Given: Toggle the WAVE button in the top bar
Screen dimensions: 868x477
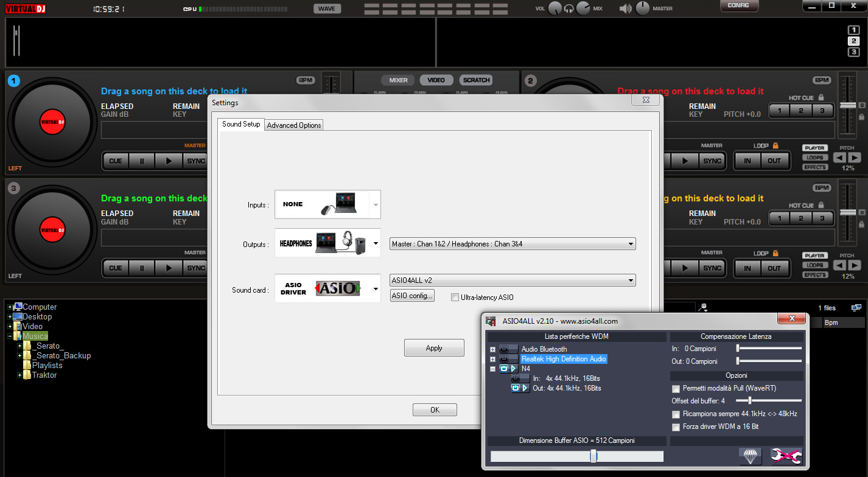Looking at the screenshot, I should (327, 9).
